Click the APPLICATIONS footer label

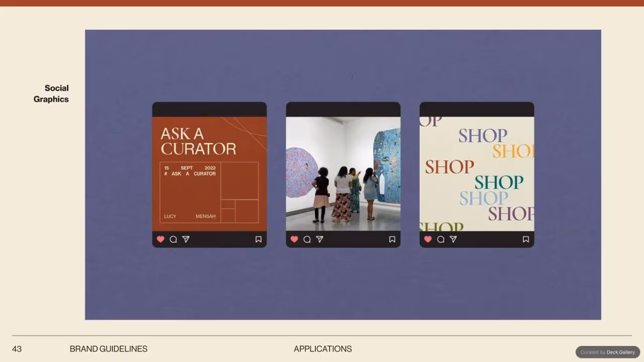tap(323, 349)
